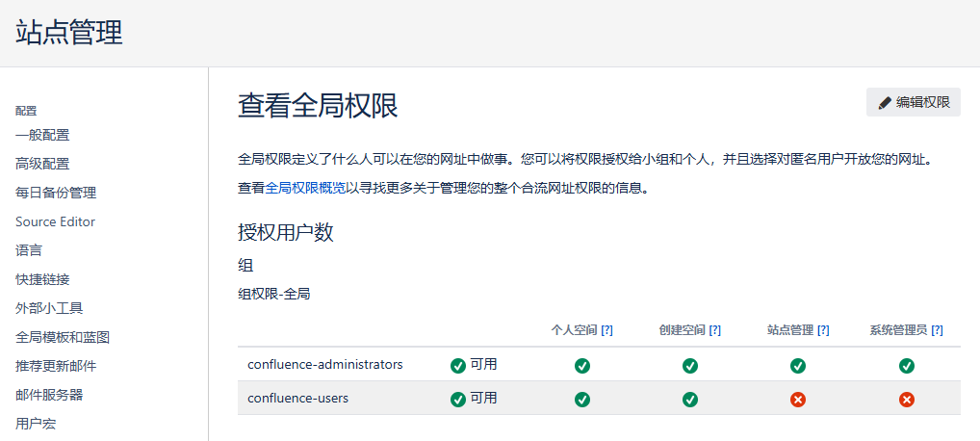Click confluence-users 个人空间 green checkmark
Image resolution: width=980 pixels, height=441 pixels.
pyautogui.click(x=581, y=399)
